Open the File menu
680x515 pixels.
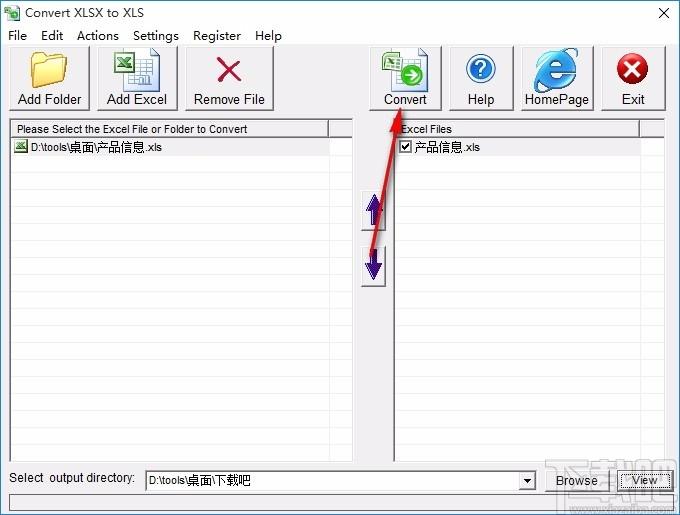17,36
